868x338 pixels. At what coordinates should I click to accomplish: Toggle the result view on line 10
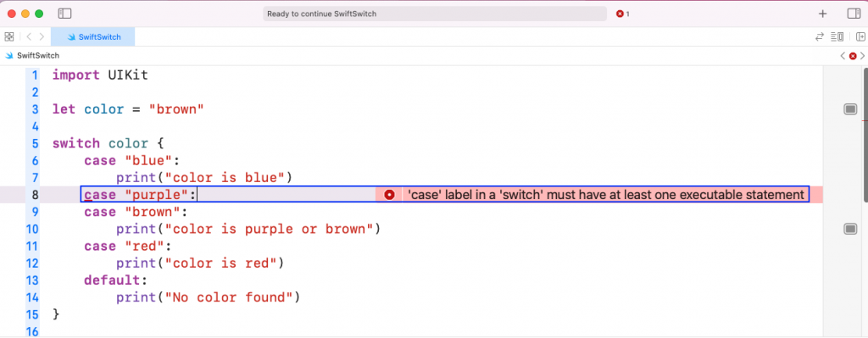click(x=850, y=229)
